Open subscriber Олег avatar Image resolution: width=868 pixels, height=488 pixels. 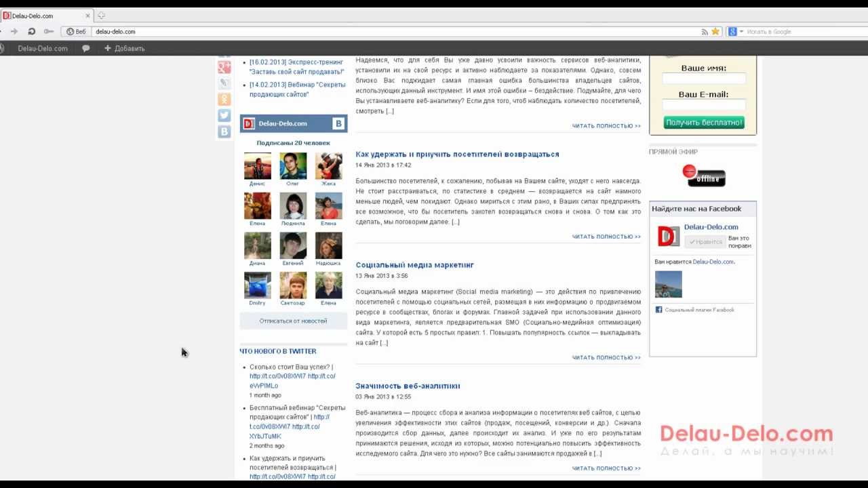[293, 166]
